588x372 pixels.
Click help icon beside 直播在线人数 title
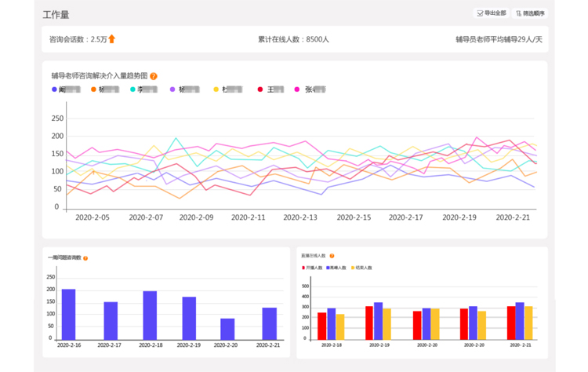click(x=332, y=256)
